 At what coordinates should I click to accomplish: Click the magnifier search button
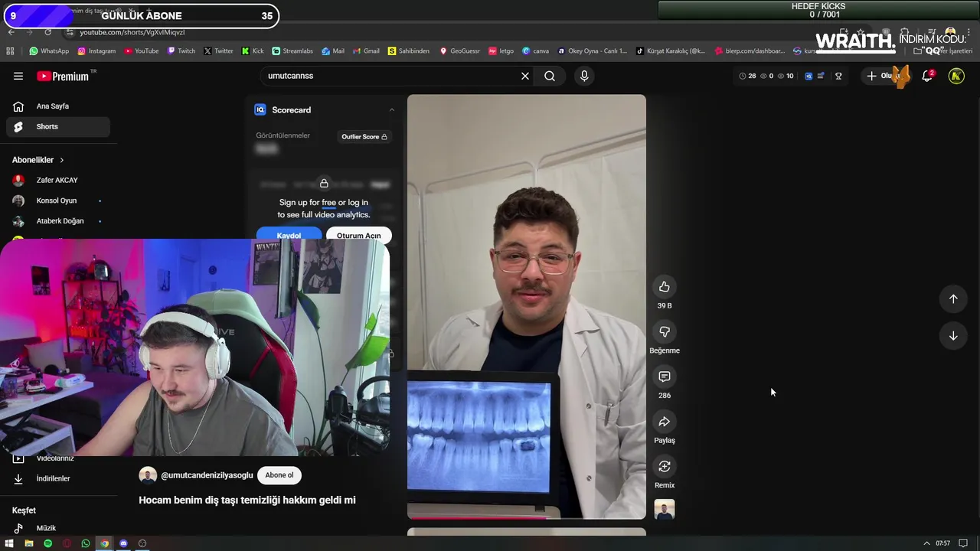click(x=550, y=76)
